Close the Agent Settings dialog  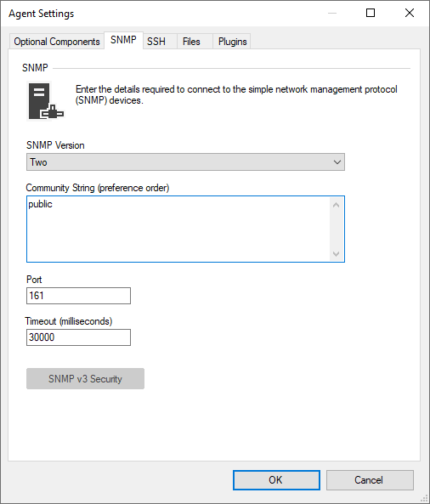pos(410,13)
